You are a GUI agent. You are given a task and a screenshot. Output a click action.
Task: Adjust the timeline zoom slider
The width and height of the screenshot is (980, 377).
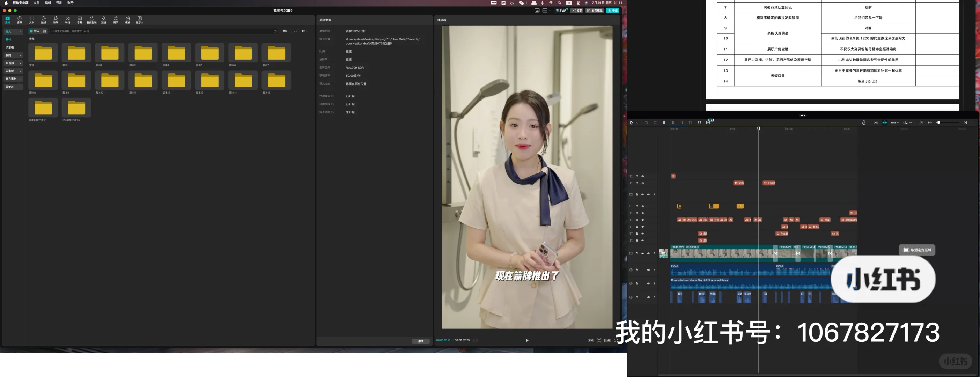pos(938,123)
